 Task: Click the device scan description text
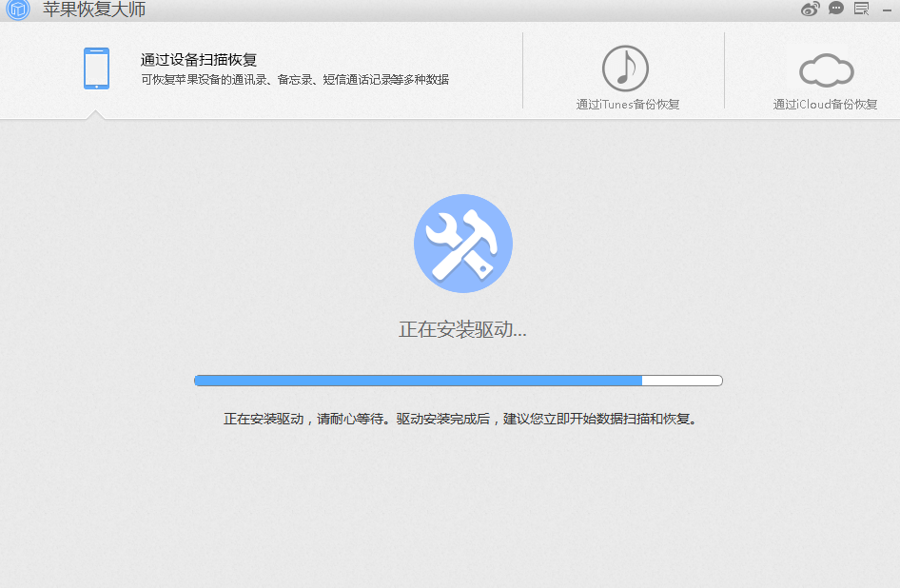tap(295, 80)
